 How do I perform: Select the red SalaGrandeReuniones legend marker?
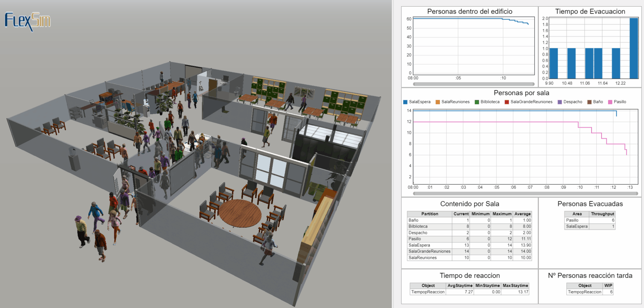tap(507, 102)
